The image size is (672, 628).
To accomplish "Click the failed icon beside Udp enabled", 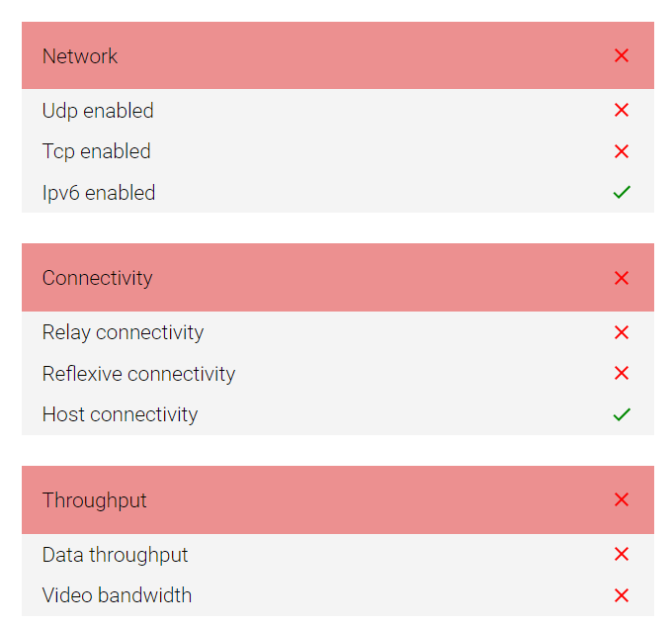I will point(622,111).
